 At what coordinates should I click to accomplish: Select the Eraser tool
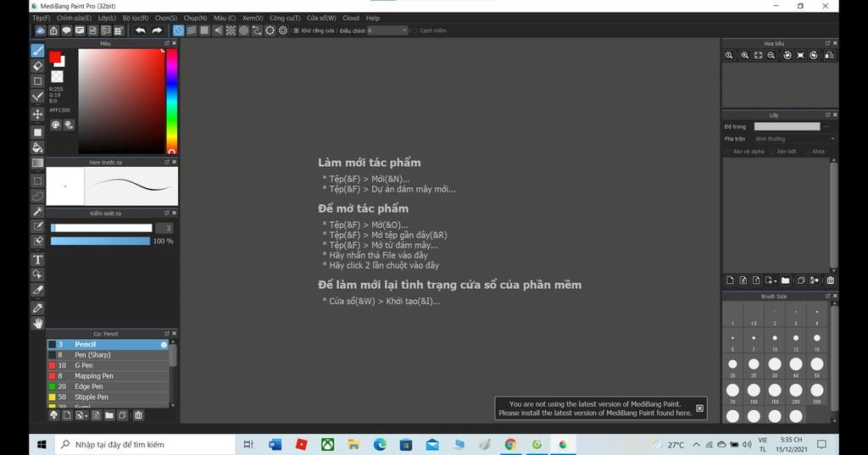click(37, 66)
